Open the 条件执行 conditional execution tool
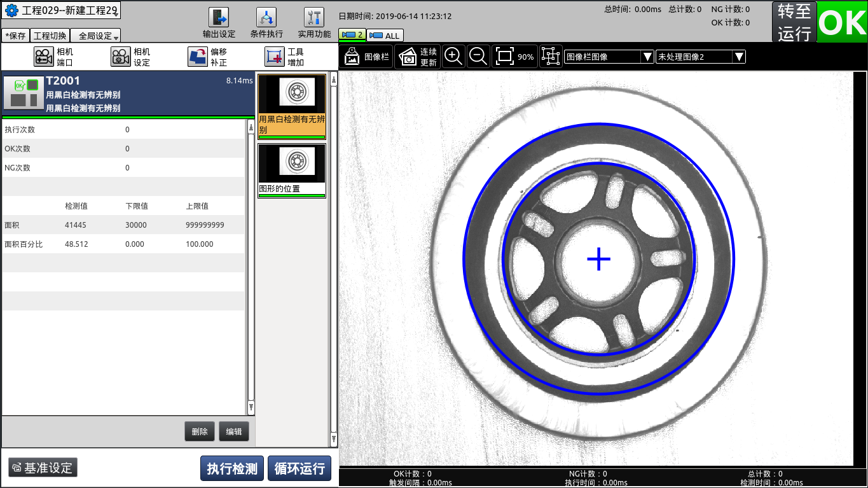 click(x=266, y=23)
